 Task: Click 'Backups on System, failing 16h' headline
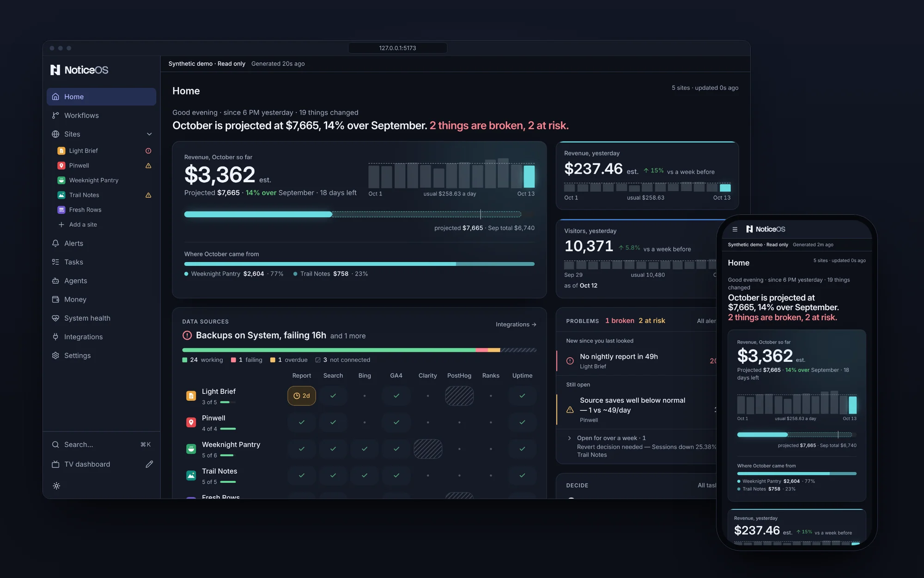click(x=261, y=335)
